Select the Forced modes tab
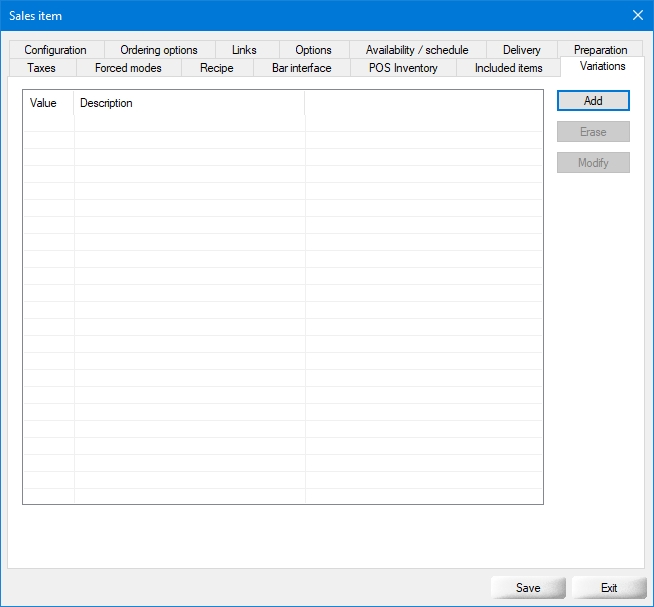The width and height of the screenshot is (654, 607). coord(128,68)
